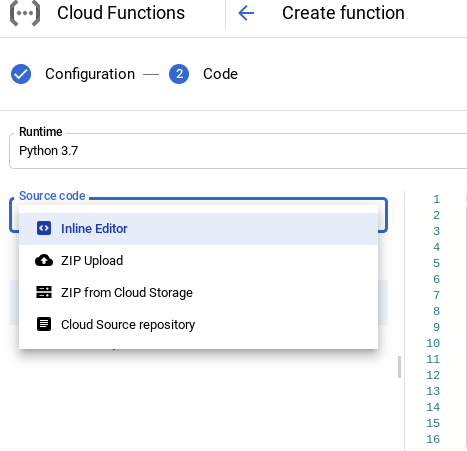Screen dimensions: 467x451
Task: Open the Runtime Python 3.7 dropdown
Action: pos(238,151)
